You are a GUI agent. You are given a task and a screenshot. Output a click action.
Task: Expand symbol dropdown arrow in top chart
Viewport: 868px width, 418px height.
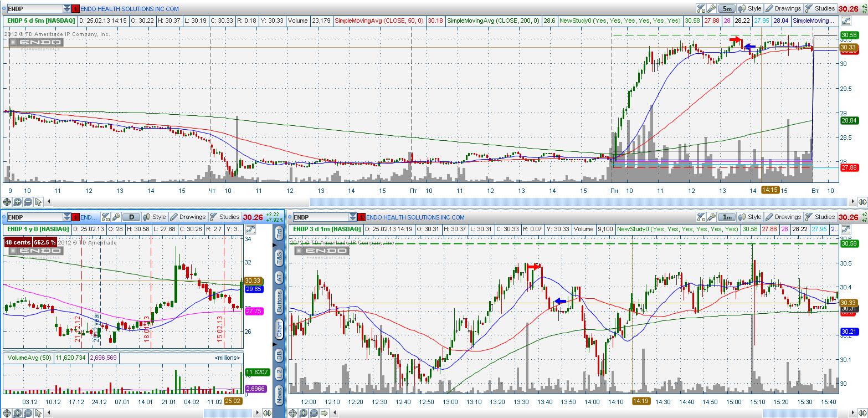tap(66, 9)
